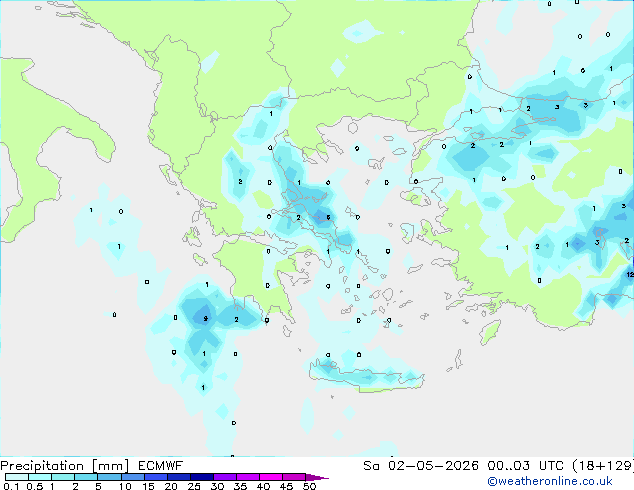This screenshot has width=634, height=490.
Task: Click the '45' legend scale label
Action: 287,486
